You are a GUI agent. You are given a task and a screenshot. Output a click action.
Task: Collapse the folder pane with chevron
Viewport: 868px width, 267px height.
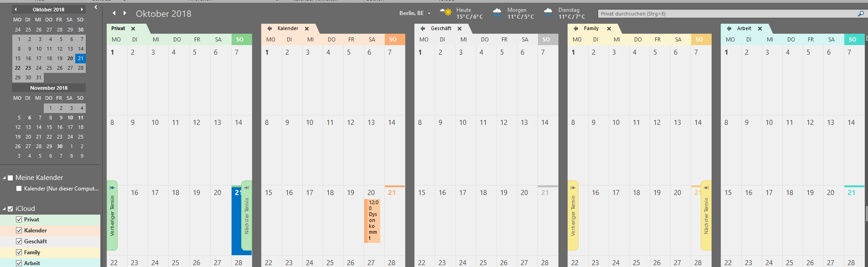click(x=96, y=7)
